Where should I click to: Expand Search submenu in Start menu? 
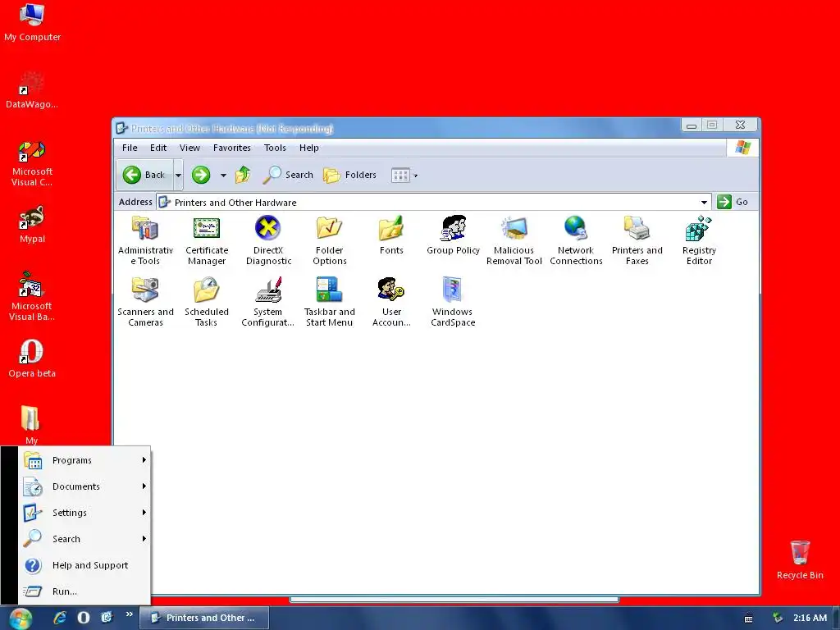point(84,539)
